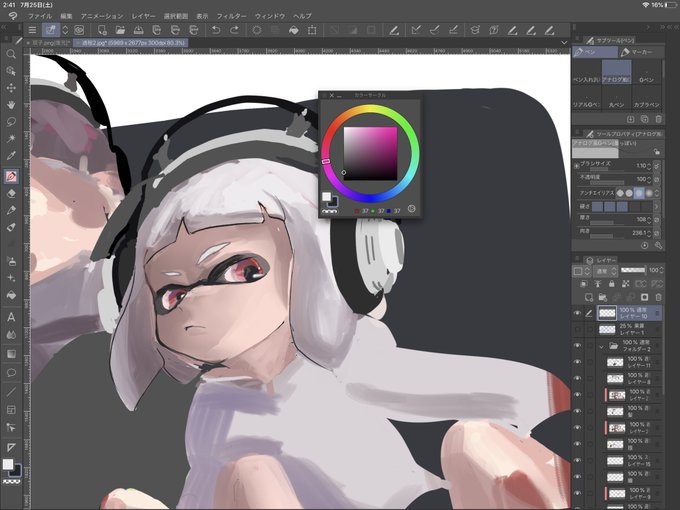Image resolution: width=680 pixels, height=510 pixels.
Task: Select the 丸ペン sub tool
Action: (617, 98)
